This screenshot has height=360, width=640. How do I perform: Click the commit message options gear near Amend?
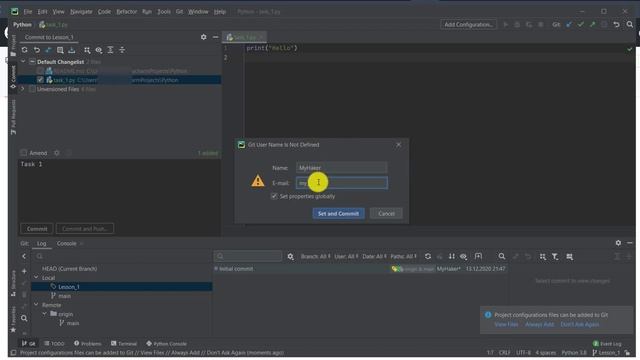(x=57, y=153)
